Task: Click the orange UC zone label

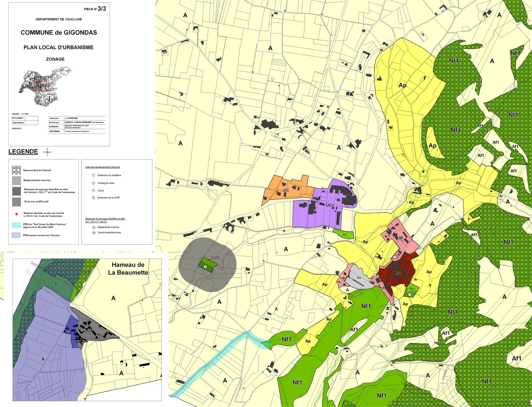Action: (286, 190)
